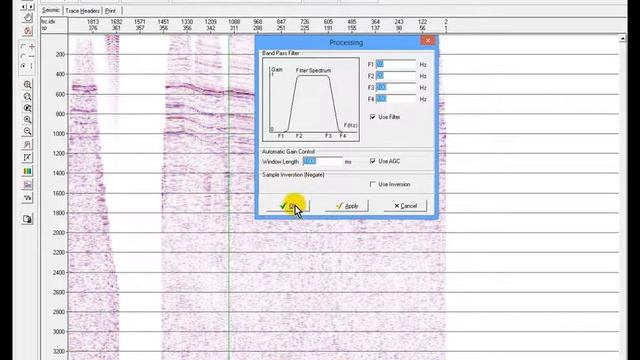
Task: Select the plus mode radio button
Action: click(x=23, y=47)
